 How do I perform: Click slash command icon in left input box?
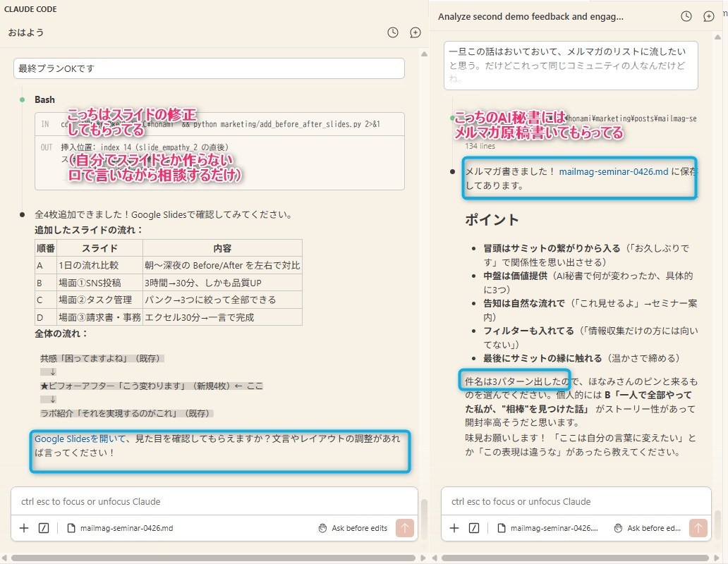44,528
